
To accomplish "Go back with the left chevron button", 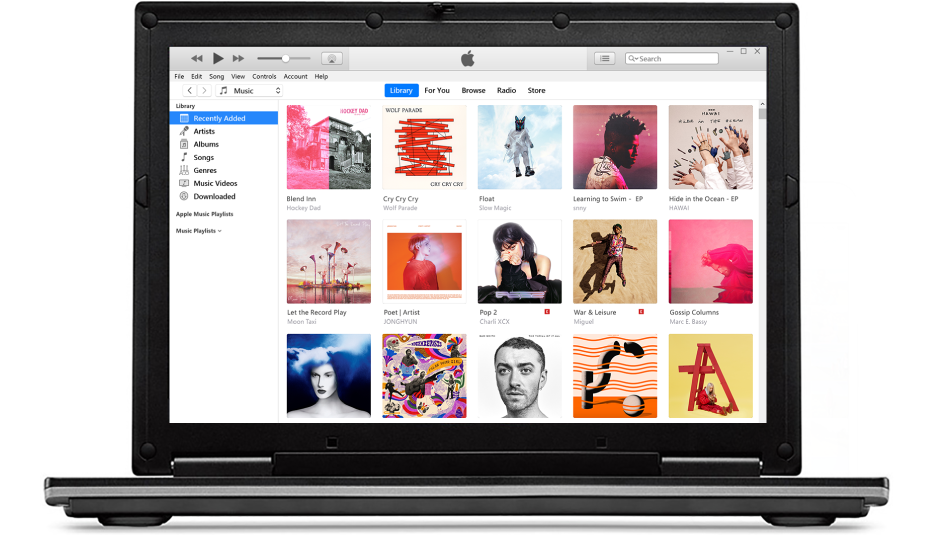I will tap(189, 90).
